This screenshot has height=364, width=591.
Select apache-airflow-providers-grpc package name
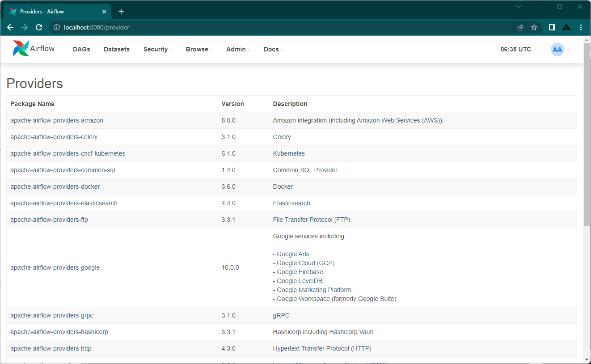(x=52, y=315)
